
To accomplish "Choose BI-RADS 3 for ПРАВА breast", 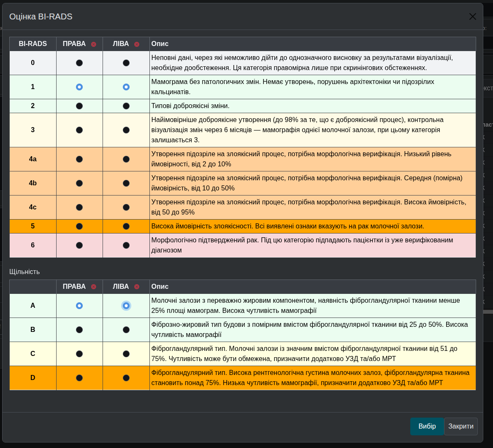I will [x=79, y=130].
